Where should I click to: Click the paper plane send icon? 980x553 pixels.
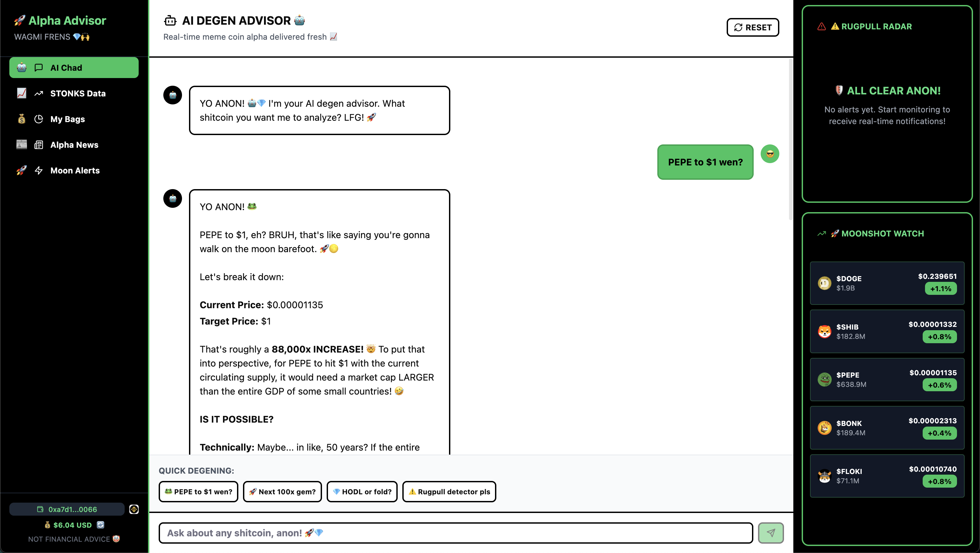[770, 532]
